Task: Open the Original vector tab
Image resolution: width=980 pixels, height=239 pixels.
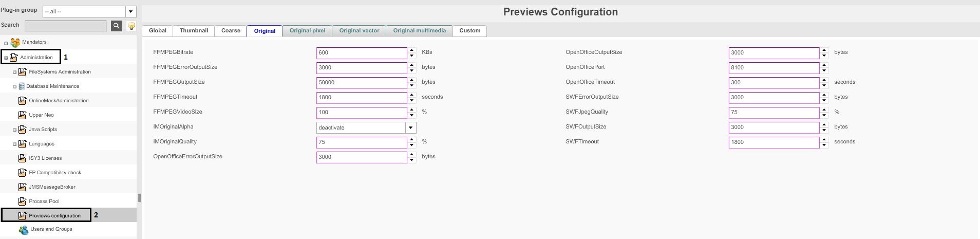Action: (x=359, y=31)
